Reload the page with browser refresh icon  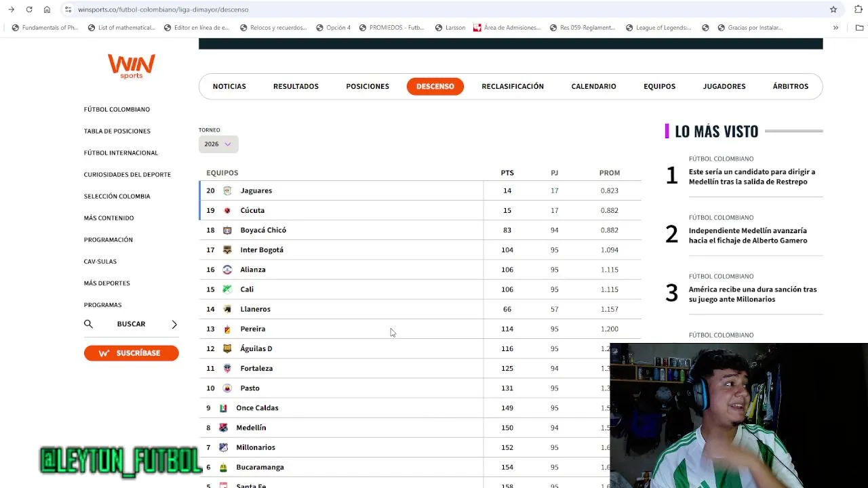click(x=29, y=9)
